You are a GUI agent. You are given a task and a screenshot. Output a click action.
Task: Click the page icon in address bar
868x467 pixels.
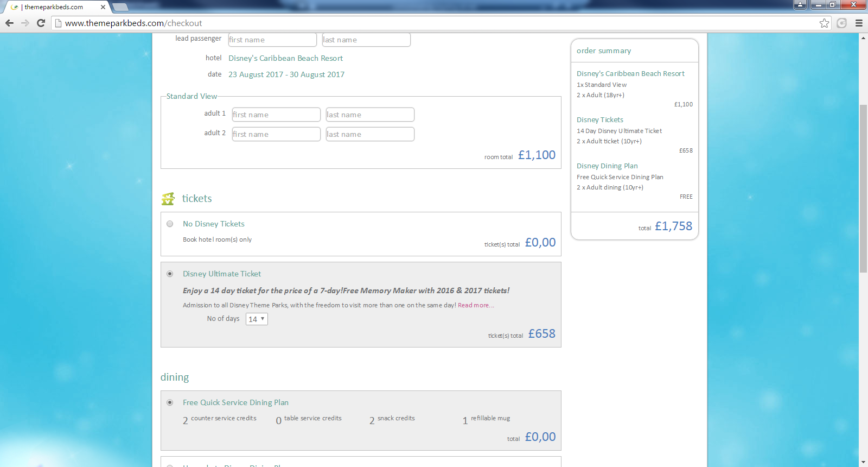point(59,23)
